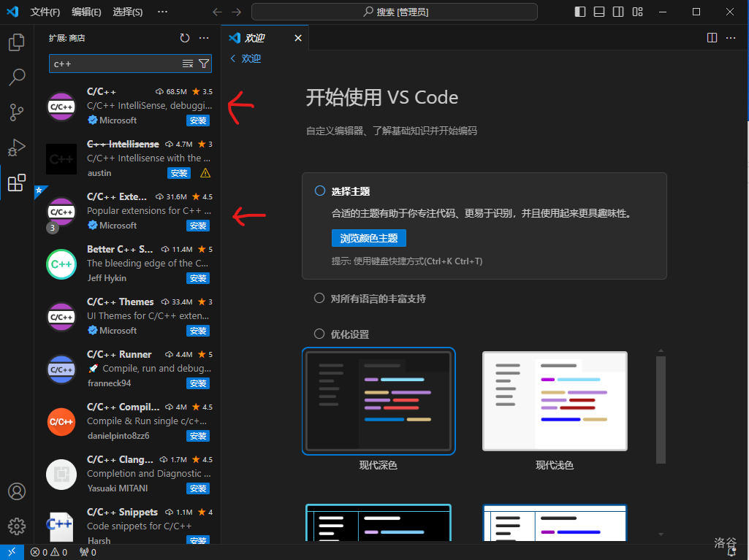Click warning icon on C++ Intellisense extension
The image size is (749, 560).
point(205,173)
